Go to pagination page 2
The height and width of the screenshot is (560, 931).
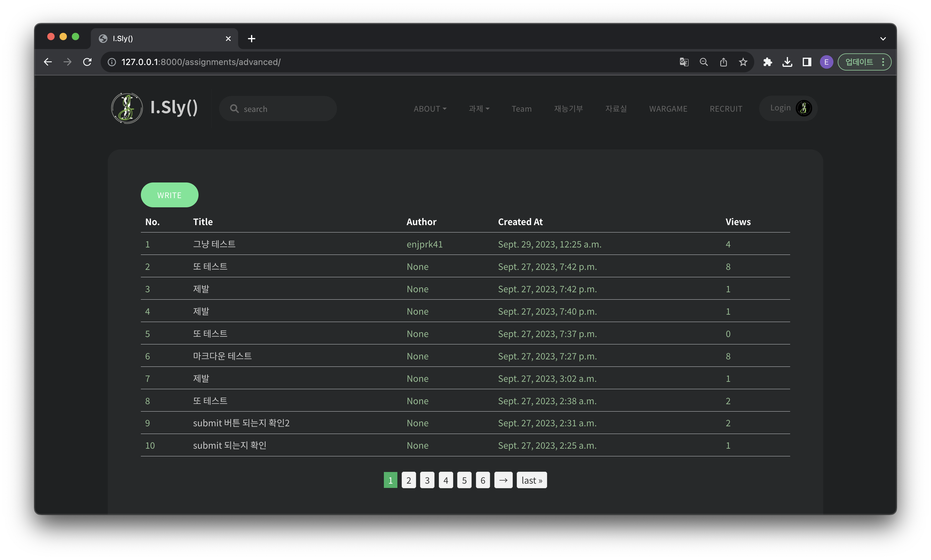click(x=408, y=480)
